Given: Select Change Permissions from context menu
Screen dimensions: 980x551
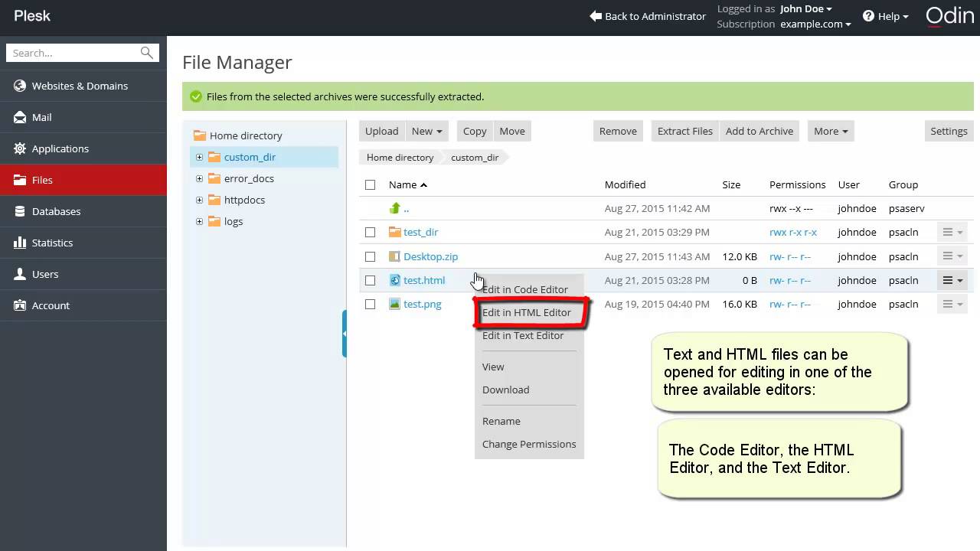Looking at the screenshot, I should point(529,444).
